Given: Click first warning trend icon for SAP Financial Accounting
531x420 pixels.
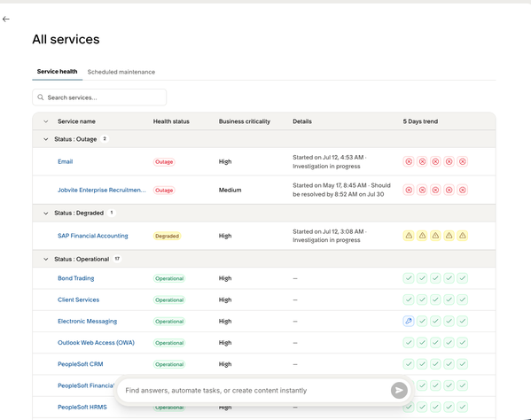Looking at the screenshot, I should coord(409,236).
